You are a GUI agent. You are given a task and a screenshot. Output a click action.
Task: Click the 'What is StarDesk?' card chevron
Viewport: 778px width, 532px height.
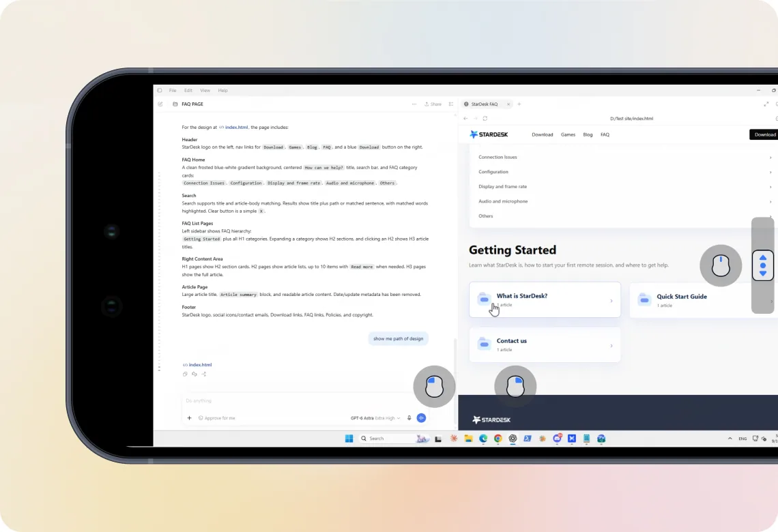click(x=611, y=301)
